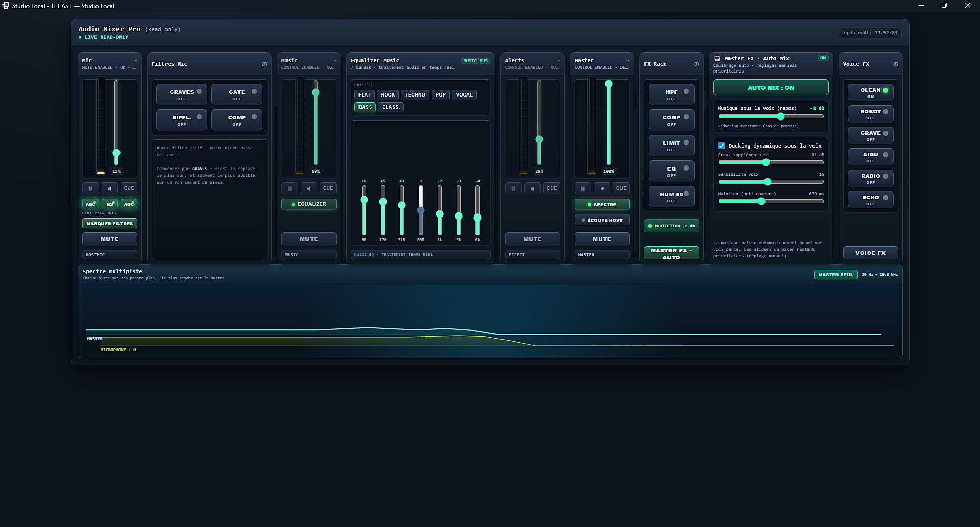Click the Master volume fader handle

609,84
